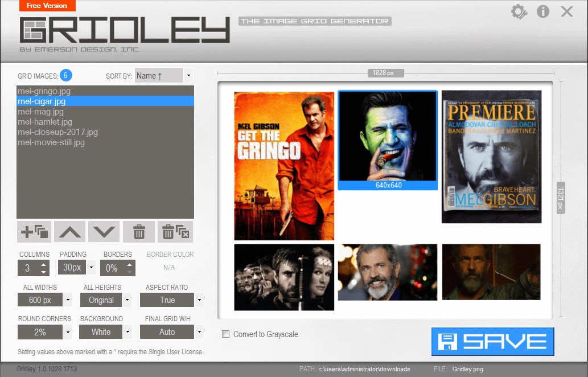Remove all images with trash-stack icon
The image size is (588, 377).
[x=175, y=232]
